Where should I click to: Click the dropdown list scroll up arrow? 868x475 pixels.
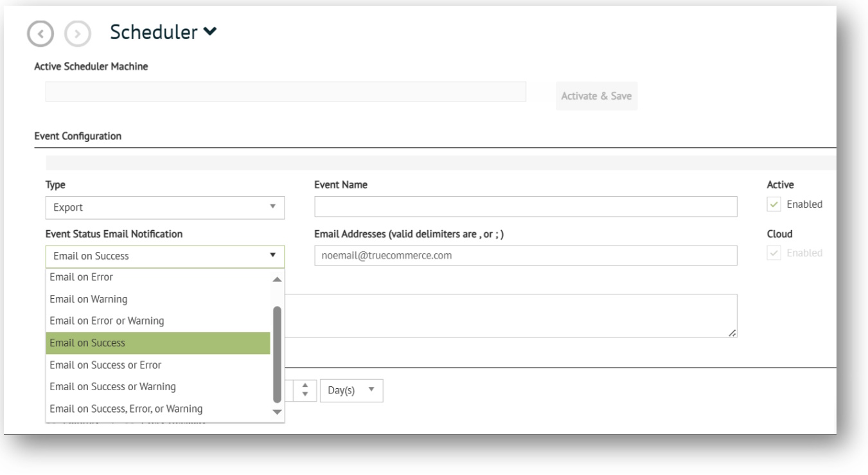point(277,280)
